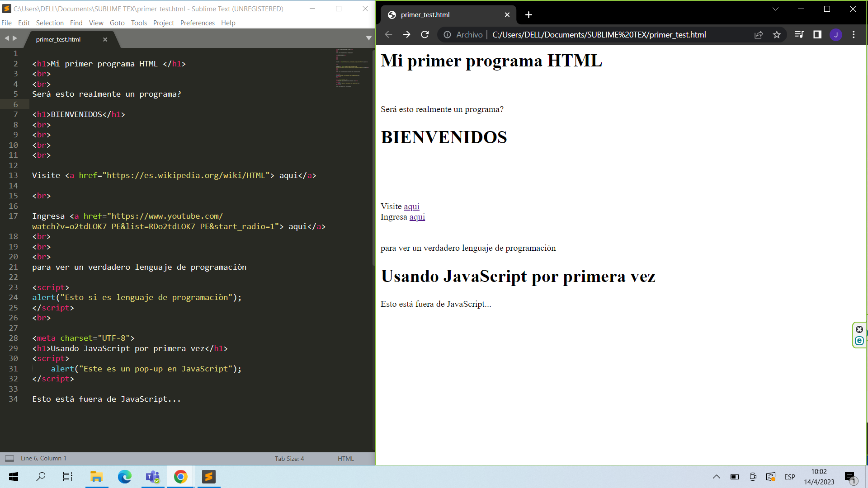868x488 pixels.
Task: Open Microsoft Edge from taskbar
Action: pyautogui.click(x=124, y=477)
